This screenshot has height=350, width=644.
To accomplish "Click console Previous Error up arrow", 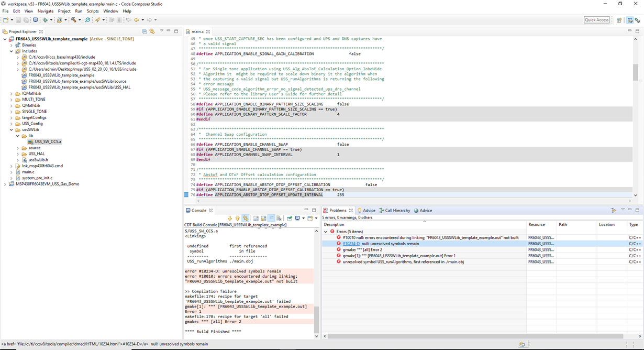I will pyautogui.click(x=238, y=218).
